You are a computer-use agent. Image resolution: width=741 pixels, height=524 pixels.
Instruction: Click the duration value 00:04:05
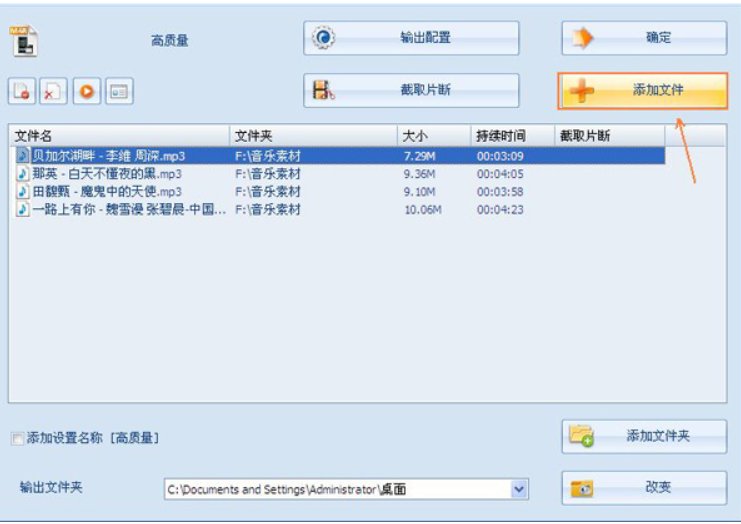pos(500,174)
